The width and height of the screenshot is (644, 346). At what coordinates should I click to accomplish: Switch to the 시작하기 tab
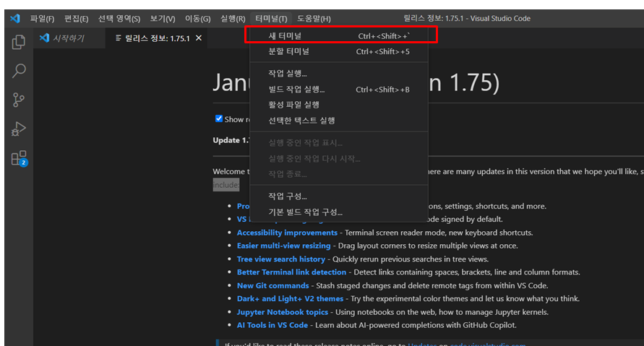click(69, 38)
